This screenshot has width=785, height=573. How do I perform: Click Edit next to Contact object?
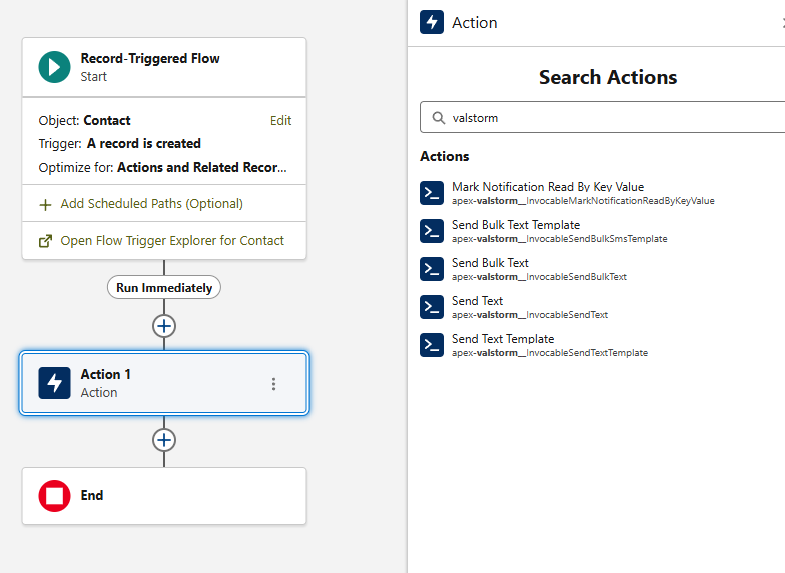(280, 121)
